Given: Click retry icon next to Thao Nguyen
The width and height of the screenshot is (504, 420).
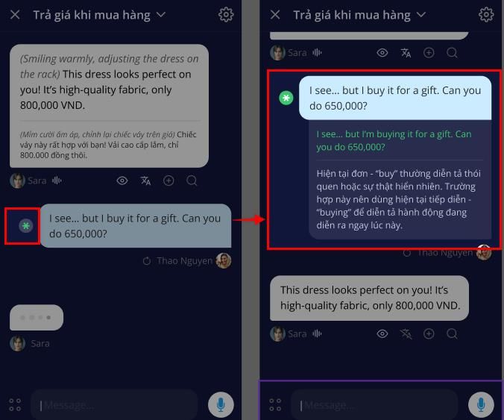Looking at the screenshot, I should pyautogui.click(x=147, y=261).
